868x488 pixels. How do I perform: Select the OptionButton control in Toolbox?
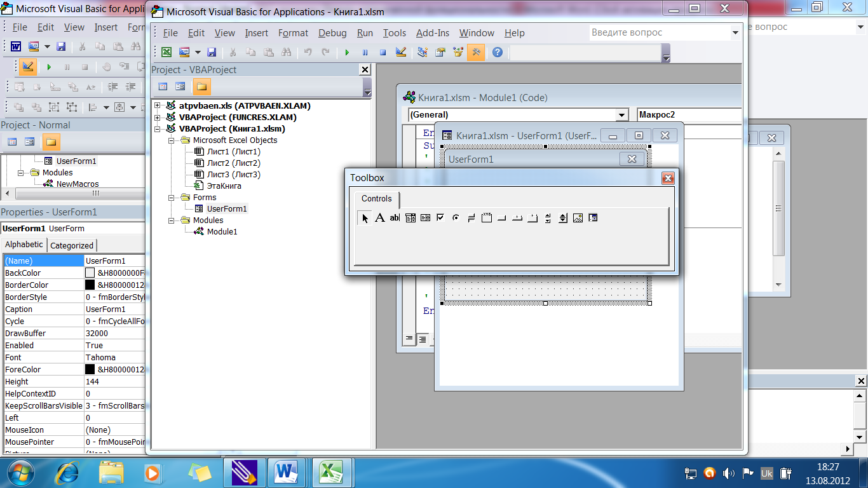(456, 218)
